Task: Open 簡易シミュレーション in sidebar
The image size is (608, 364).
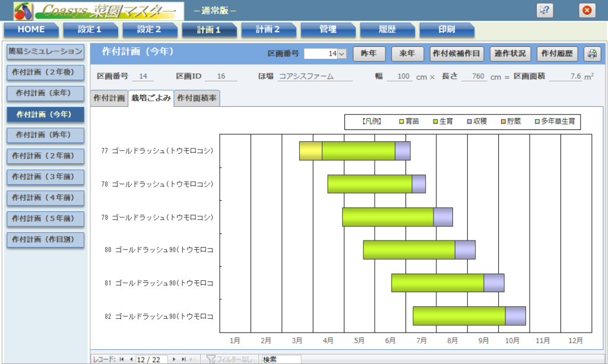Action: pyautogui.click(x=45, y=52)
